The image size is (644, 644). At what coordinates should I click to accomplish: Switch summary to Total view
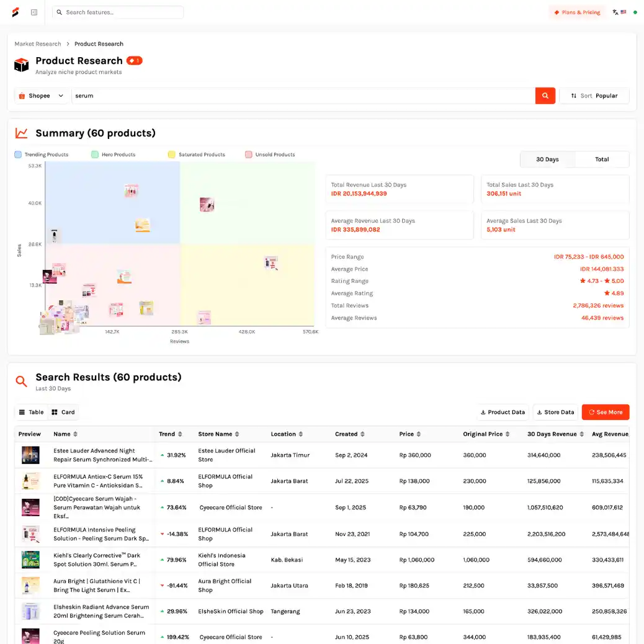click(601, 159)
